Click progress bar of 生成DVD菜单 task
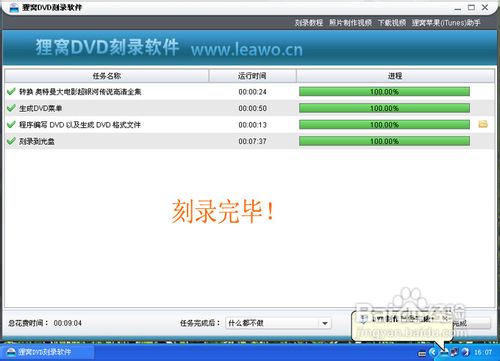Viewport: 500px width, 361px height. click(384, 108)
